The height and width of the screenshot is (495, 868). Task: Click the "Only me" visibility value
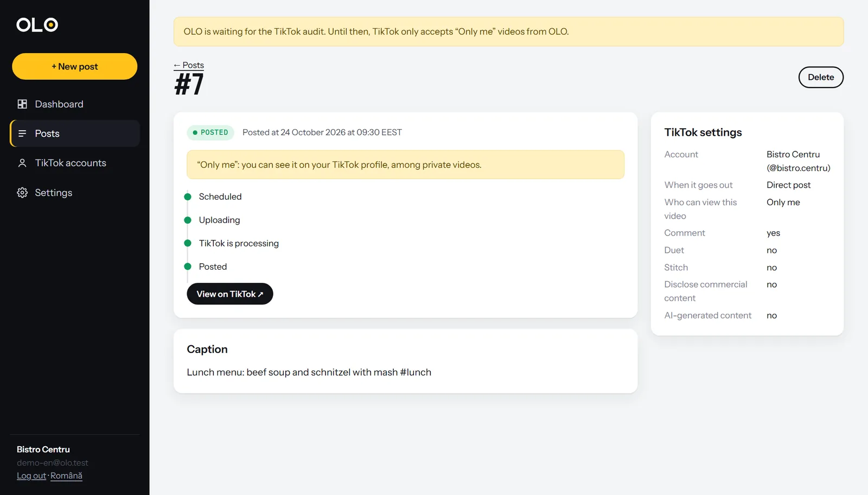point(783,202)
